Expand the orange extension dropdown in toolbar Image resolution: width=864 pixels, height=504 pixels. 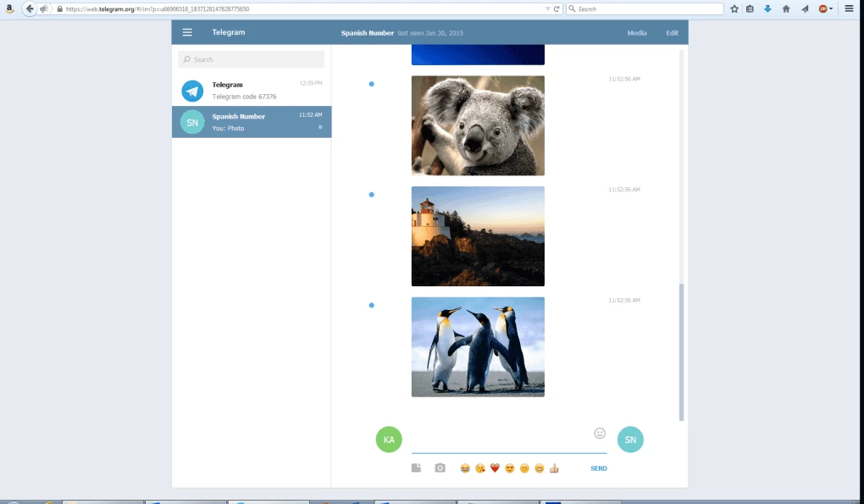[x=831, y=8]
